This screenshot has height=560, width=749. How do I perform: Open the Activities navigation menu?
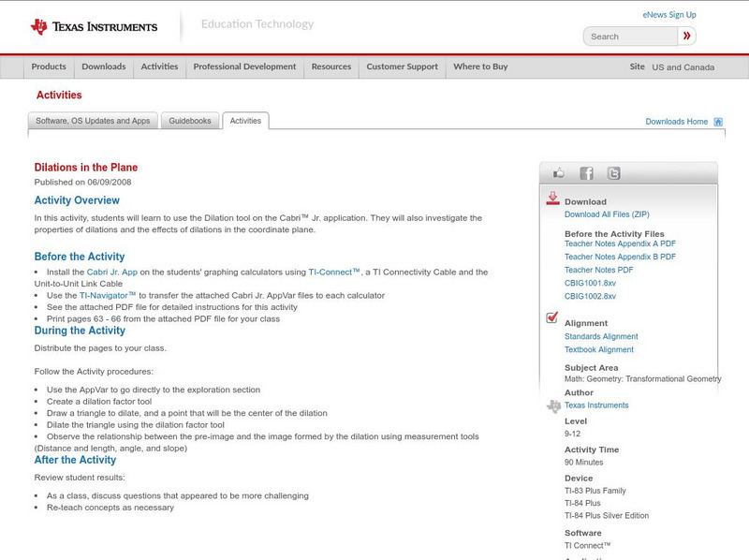tap(159, 66)
